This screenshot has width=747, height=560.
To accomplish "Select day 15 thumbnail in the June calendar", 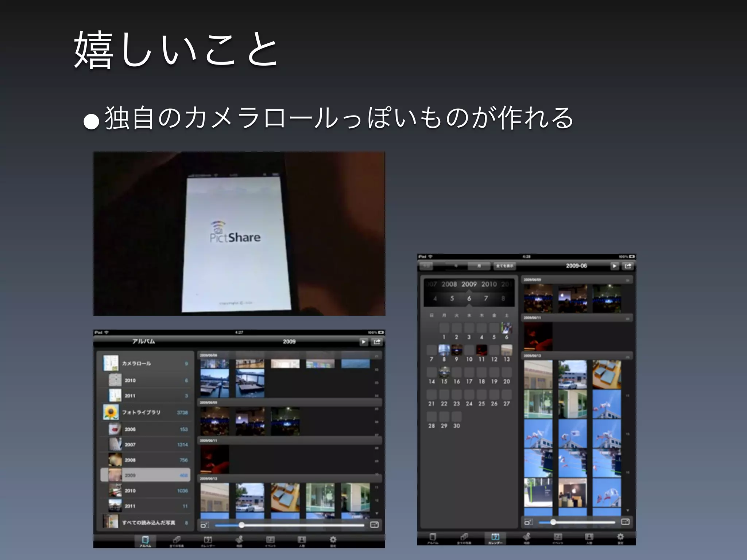I will (x=444, y=372).
